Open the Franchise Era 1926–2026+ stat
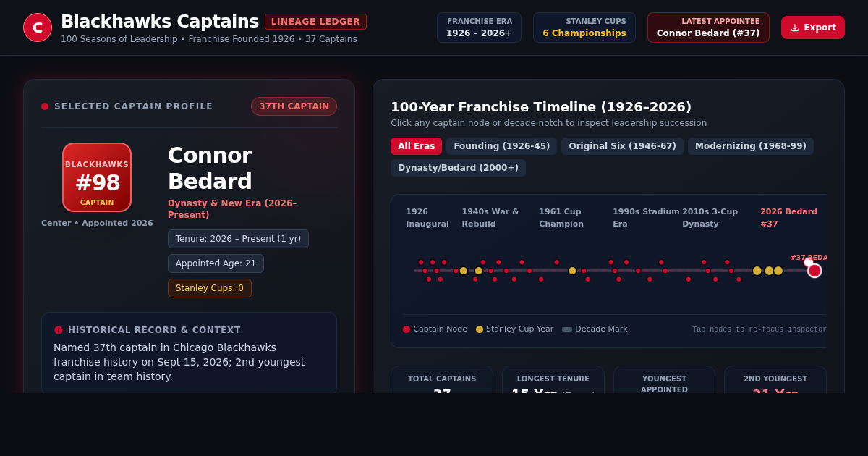The width and height of the screenshot is (868, 456). tap(479, 28)
